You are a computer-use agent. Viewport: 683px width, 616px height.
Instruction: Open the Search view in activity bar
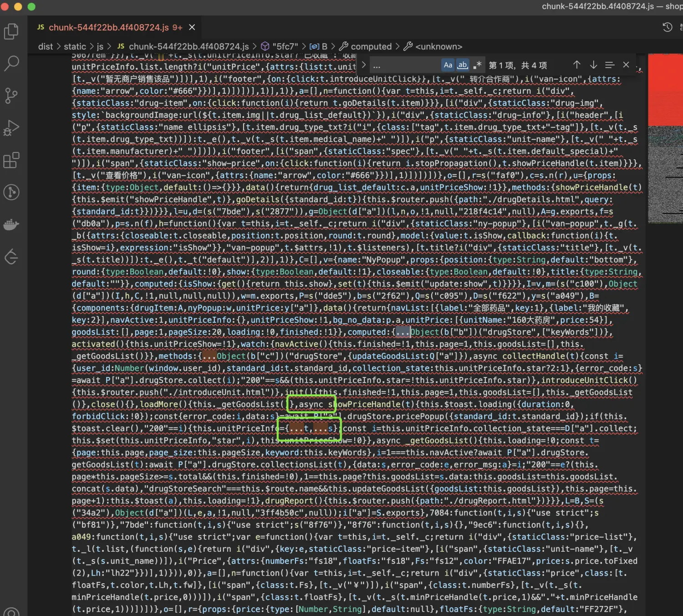11,63
